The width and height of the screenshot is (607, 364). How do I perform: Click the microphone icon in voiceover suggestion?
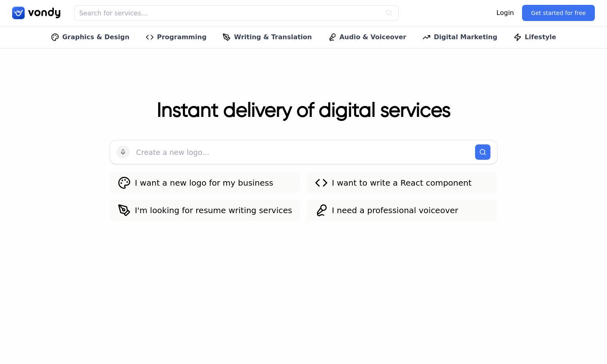[321, 210]
